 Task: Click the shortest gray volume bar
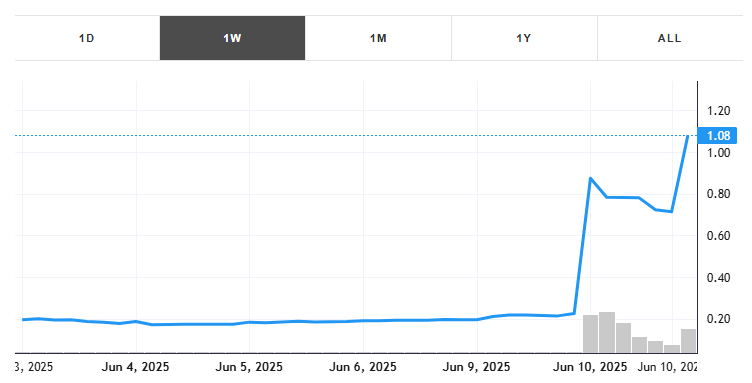(x=672, y=349)
